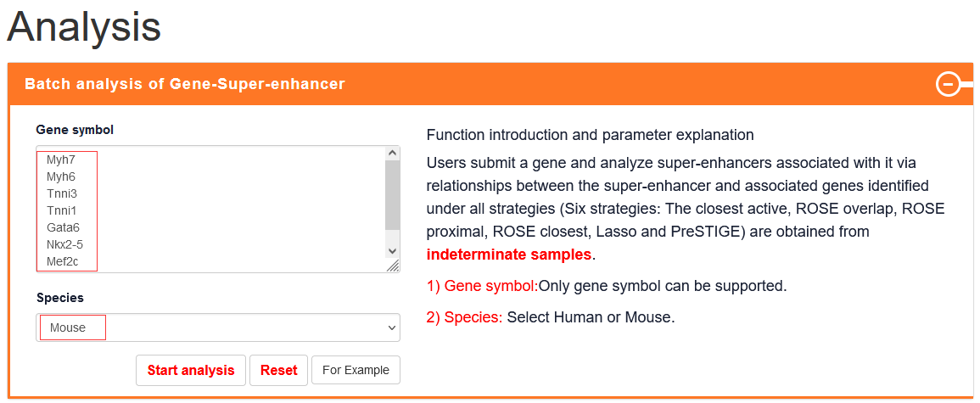Click the For Example button

356,370
